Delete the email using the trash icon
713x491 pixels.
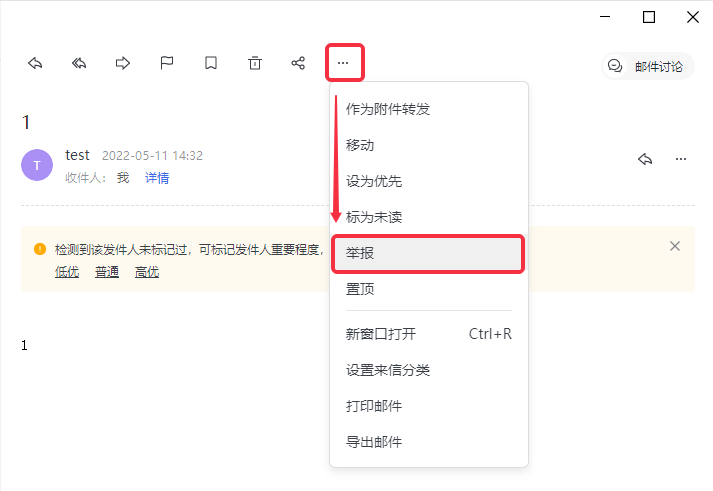click(x=255, y=63)
